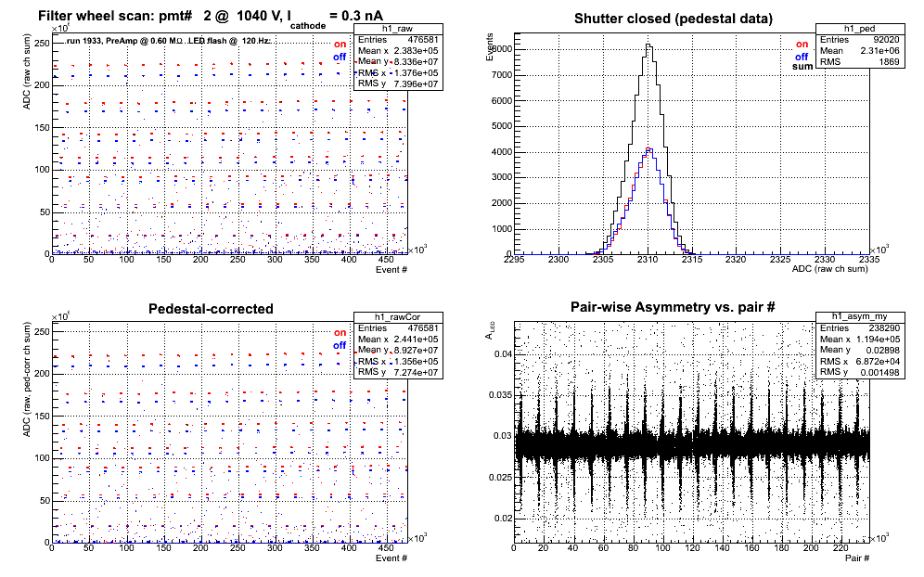Viewport: 924px width, 577px height.
Task: Select the "1000" y-axis tick label
Action: click(503, 229)
